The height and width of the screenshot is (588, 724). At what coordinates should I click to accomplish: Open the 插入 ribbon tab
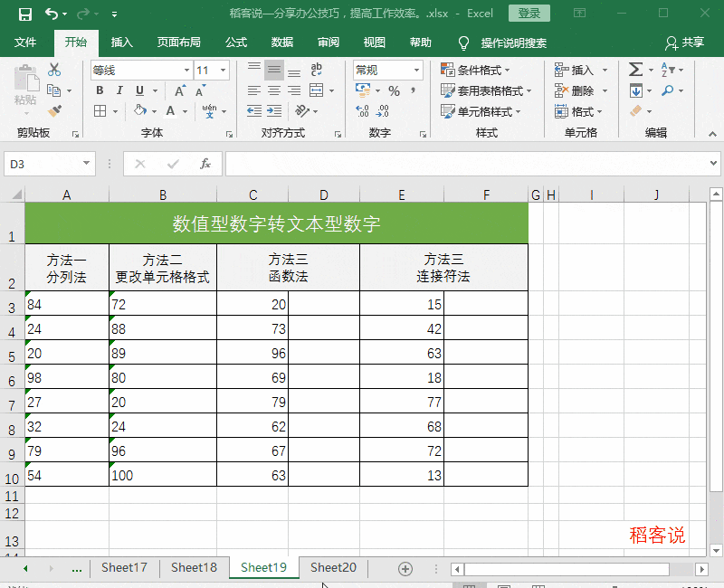[x=122, y=43]
